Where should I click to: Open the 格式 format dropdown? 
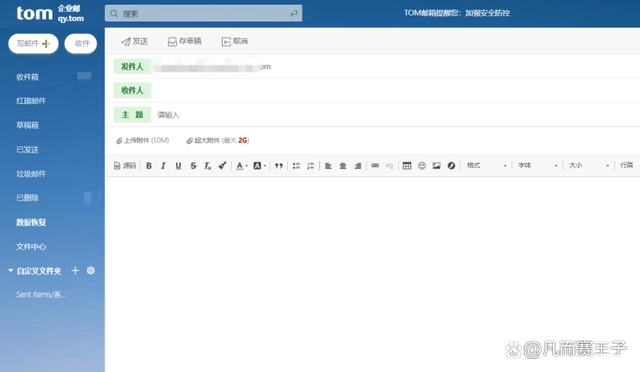coord(487,165)
